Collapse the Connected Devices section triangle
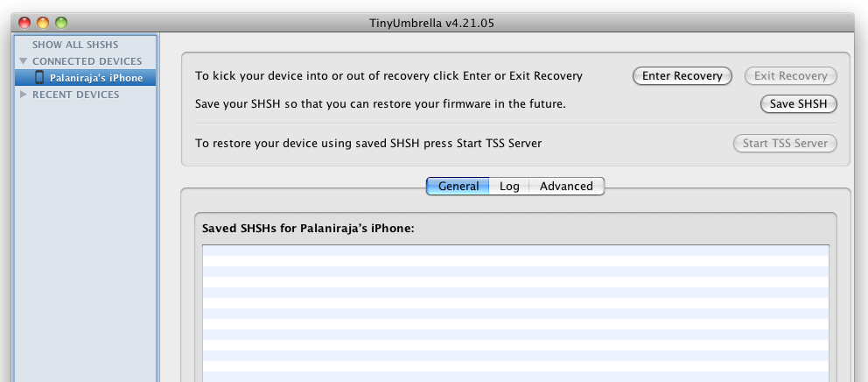Screen dimensions: 868x382 (24, 61)
